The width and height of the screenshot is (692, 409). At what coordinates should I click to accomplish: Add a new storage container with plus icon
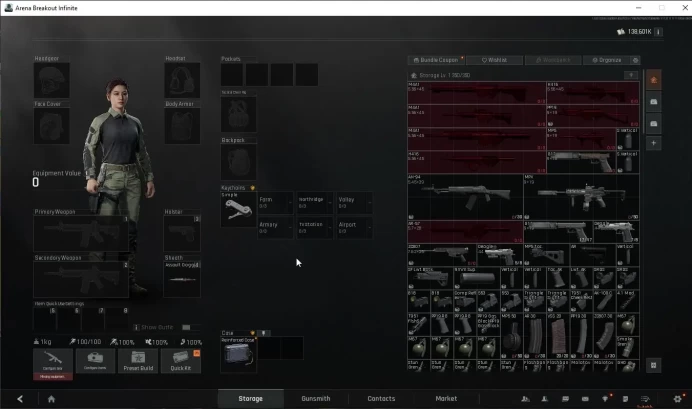tap(654, 143)
